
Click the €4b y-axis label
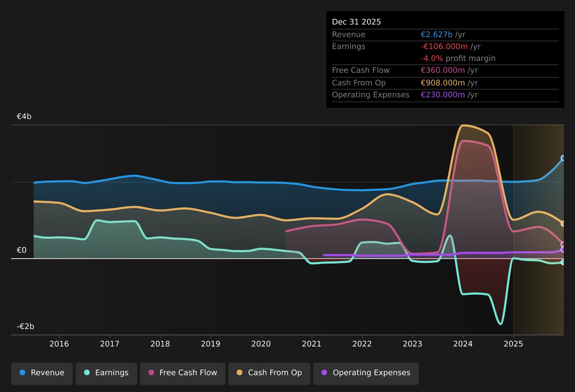click(x=24, y=117)
